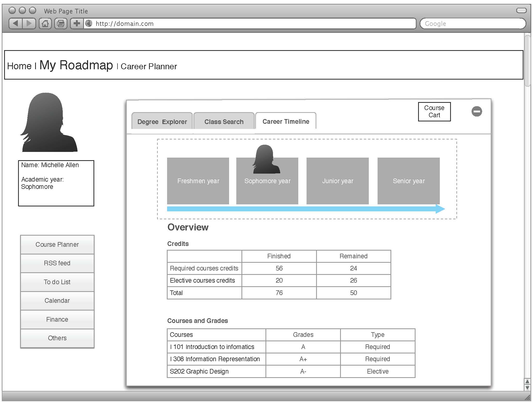Viewport: 532px width, 402px height.
Task: Select the Junior year timeline block
Action: 338,181
